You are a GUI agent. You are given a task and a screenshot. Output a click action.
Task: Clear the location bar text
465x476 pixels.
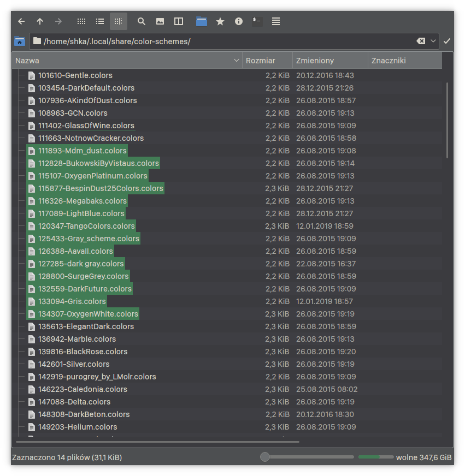point(421,41)
